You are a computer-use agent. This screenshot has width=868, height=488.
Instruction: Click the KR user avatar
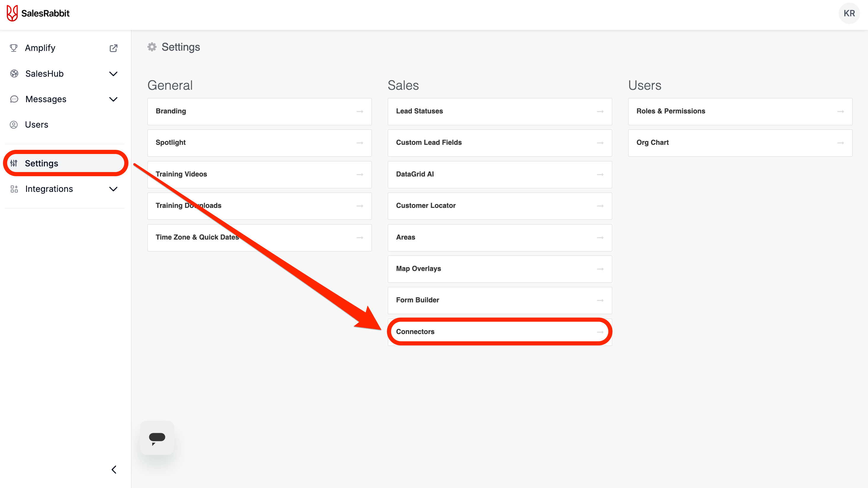[x=849, y=13]
